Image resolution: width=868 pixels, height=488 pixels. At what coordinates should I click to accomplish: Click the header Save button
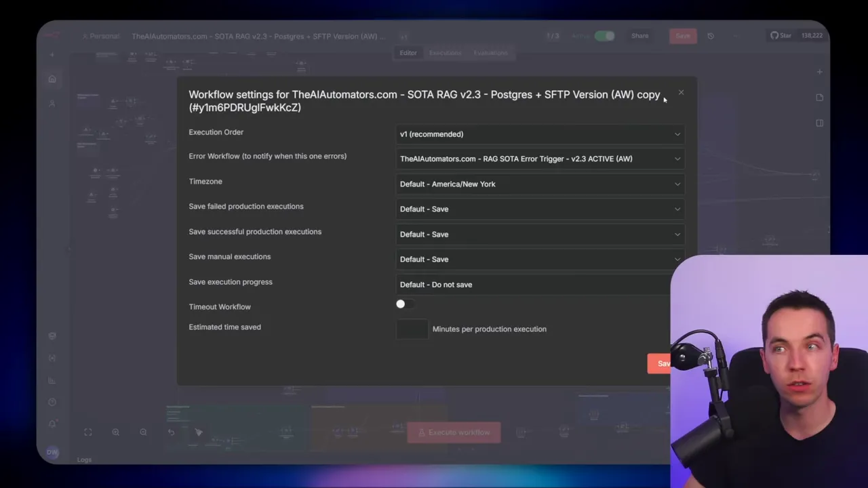click(683, 36)
